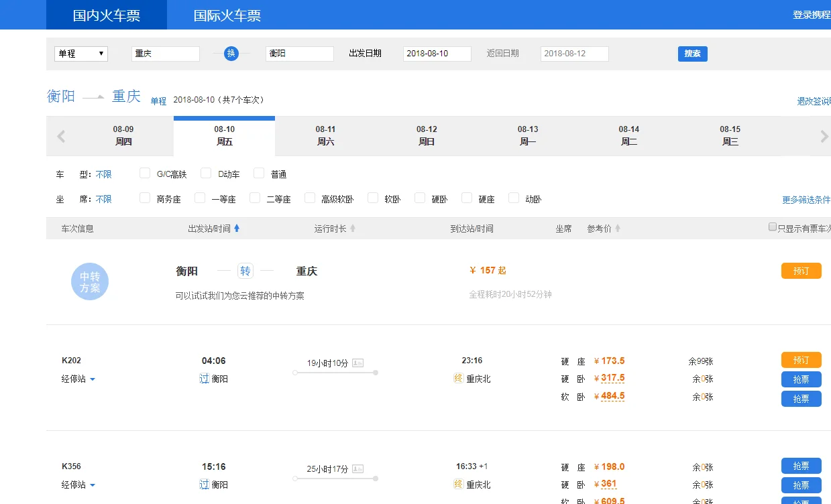Sort results by 参考价 arrow
Image resolution: width=831 pixels, height=504 pixels.
pyautogui.click(x=619, y=227)
